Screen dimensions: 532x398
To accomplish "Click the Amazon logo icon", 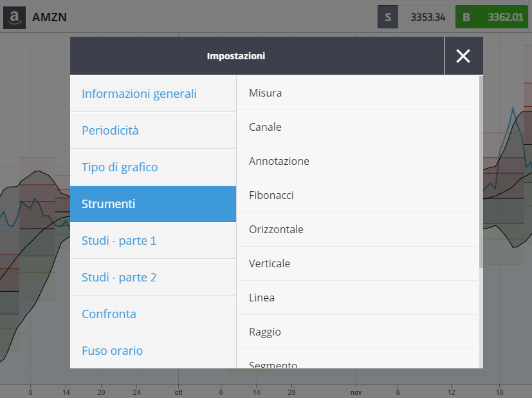I will pyautogui.click(x=14, y=17).
